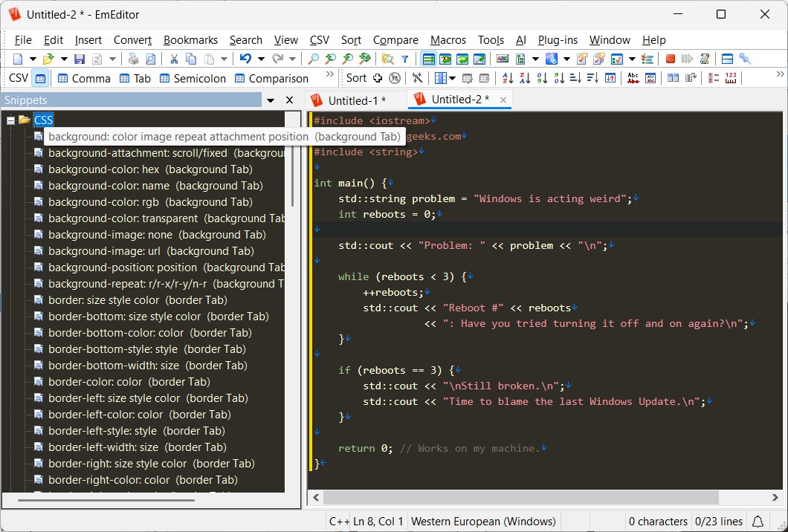788x532 pixels.
Task: Open the Macros menu
Action: point(448,39)
